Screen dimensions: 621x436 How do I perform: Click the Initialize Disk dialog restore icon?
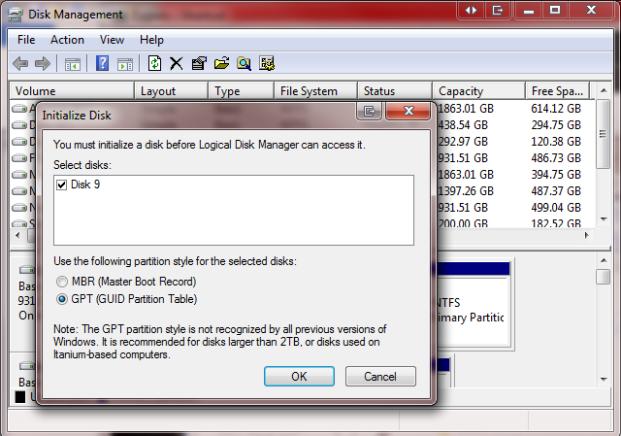369,111
